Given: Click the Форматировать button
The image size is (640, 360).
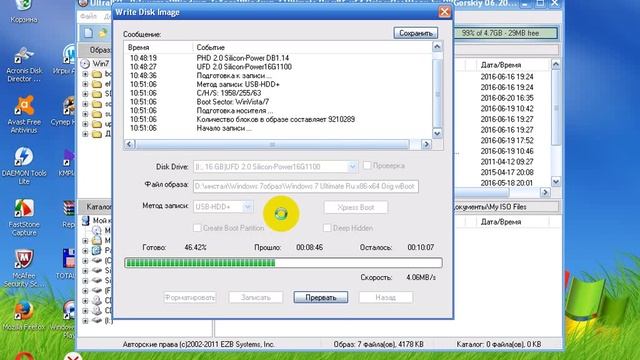Looking at the screenshot, I should [x=189, y=297].
